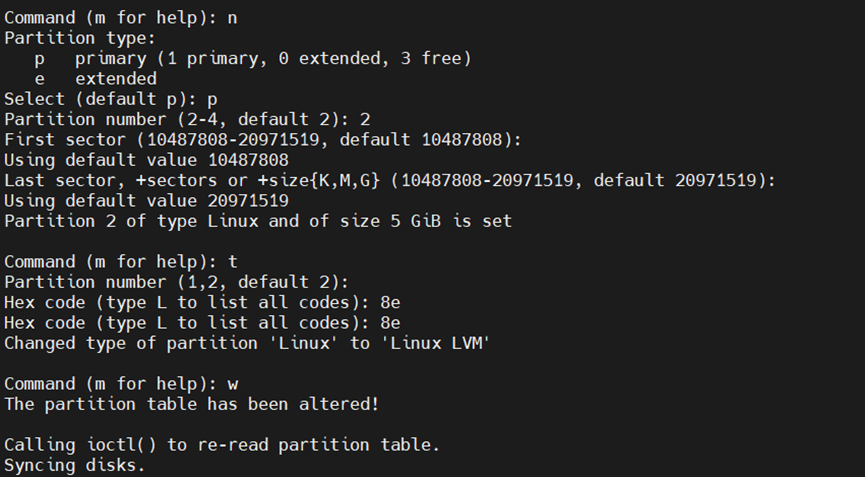
Task: Click 'Using default value 10487808' text
Action: tap(146, 160)
